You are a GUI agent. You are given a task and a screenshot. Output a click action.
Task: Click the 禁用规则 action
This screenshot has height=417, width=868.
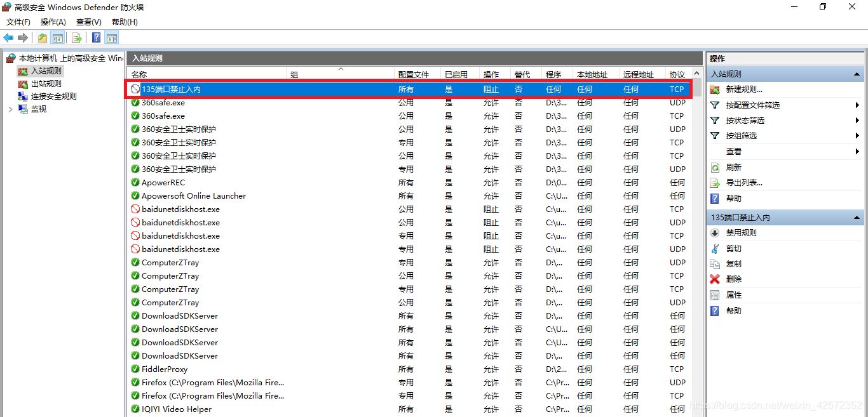741,233
